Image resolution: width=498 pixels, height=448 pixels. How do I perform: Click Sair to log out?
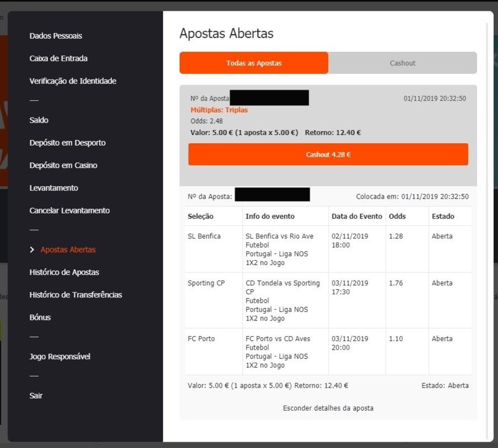pyautogui.click(x=36, y=396)
